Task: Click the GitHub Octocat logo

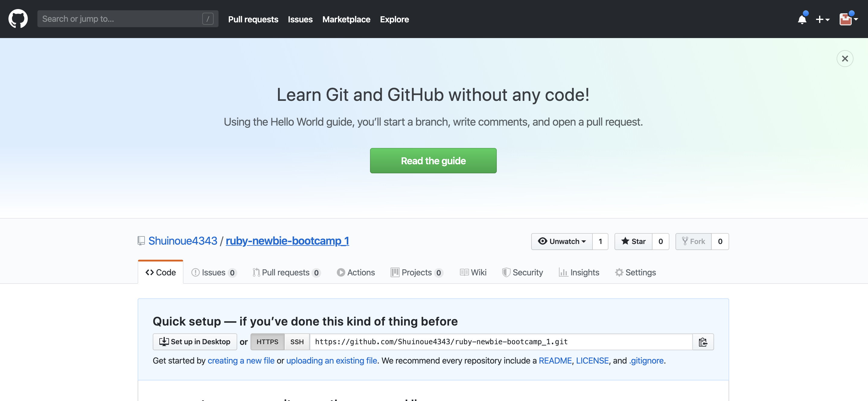Action: 18,19
